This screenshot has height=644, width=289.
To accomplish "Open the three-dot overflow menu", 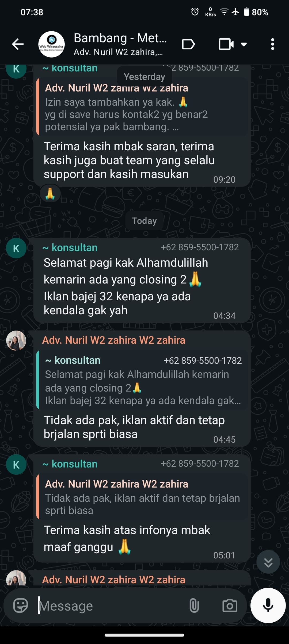I will (272, 44).
